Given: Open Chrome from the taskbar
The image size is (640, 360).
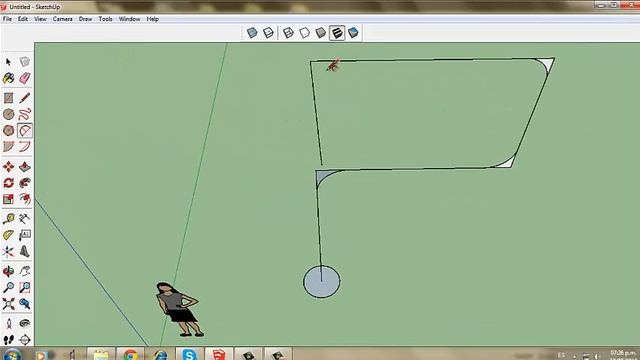Looking at the screenshot, I should point(130,355).
